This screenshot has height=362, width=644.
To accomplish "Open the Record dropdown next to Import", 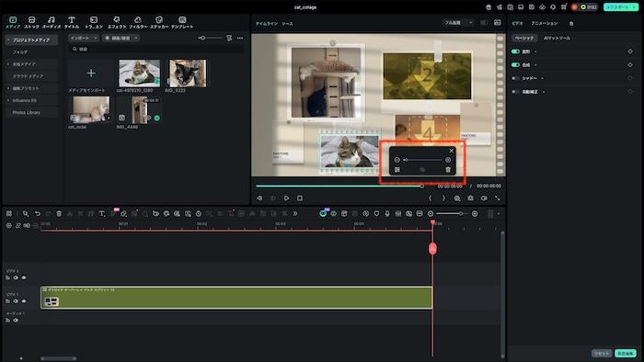I will coord(121,38).
